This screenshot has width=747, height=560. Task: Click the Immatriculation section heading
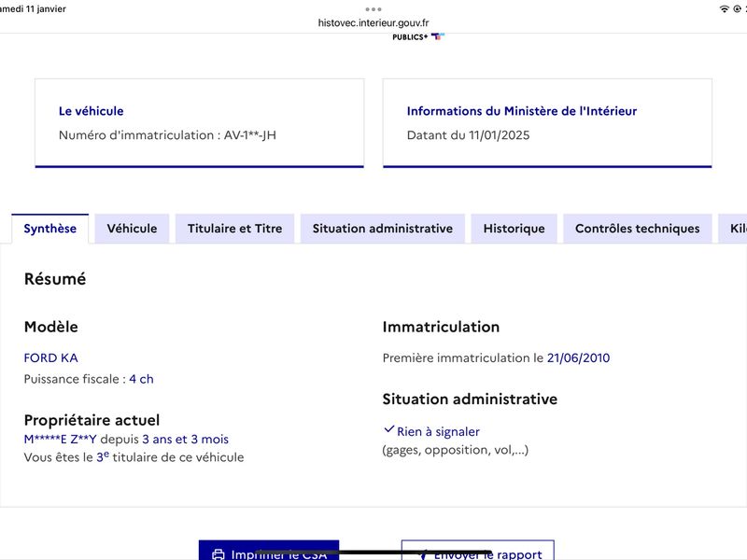[x=441, y=328]
